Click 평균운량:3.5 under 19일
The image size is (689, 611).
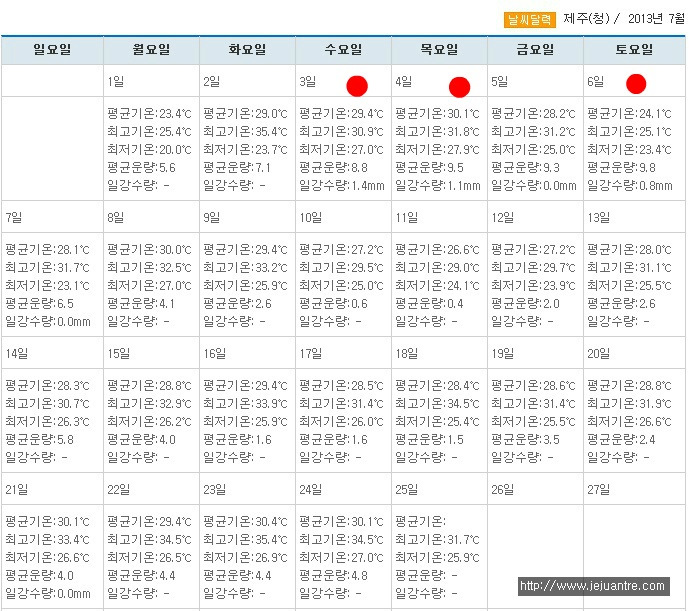526,439
